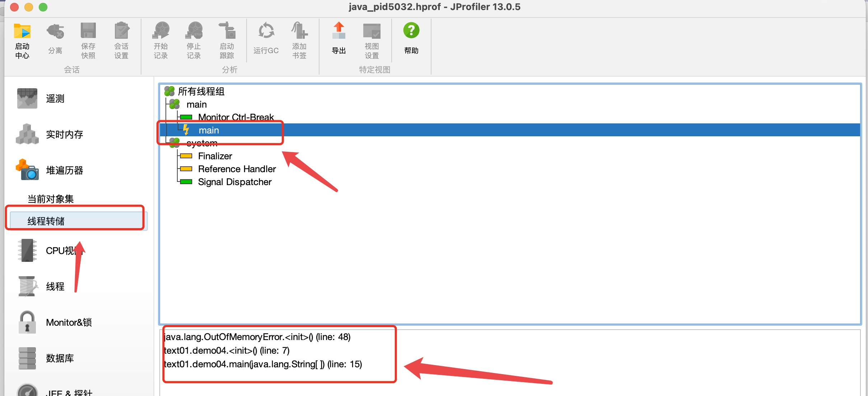Select the Finalizer thread

tap(215, 156)
